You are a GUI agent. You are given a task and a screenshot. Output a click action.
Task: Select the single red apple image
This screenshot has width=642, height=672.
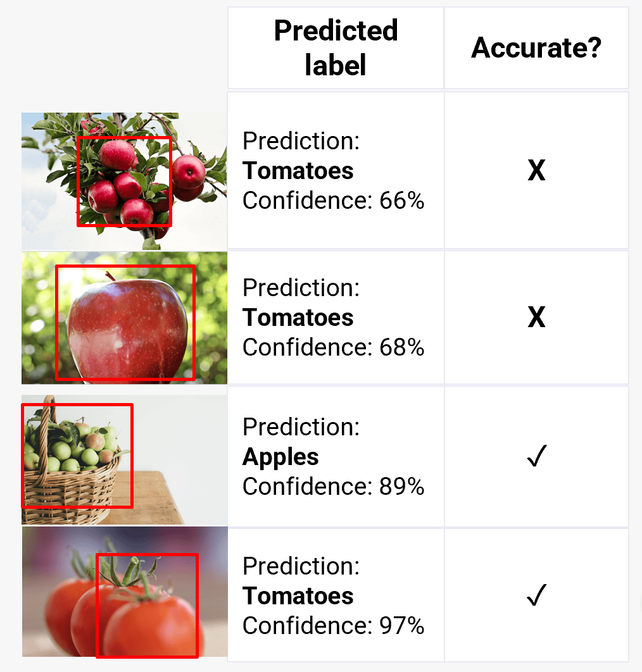124,318
